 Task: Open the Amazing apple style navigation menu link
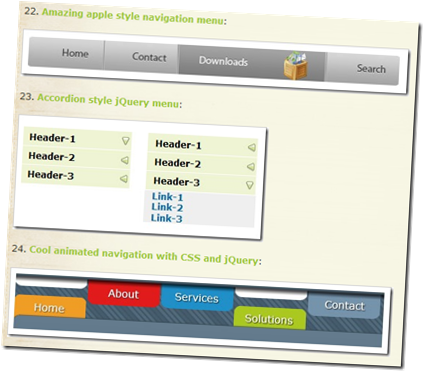[132, 16]
